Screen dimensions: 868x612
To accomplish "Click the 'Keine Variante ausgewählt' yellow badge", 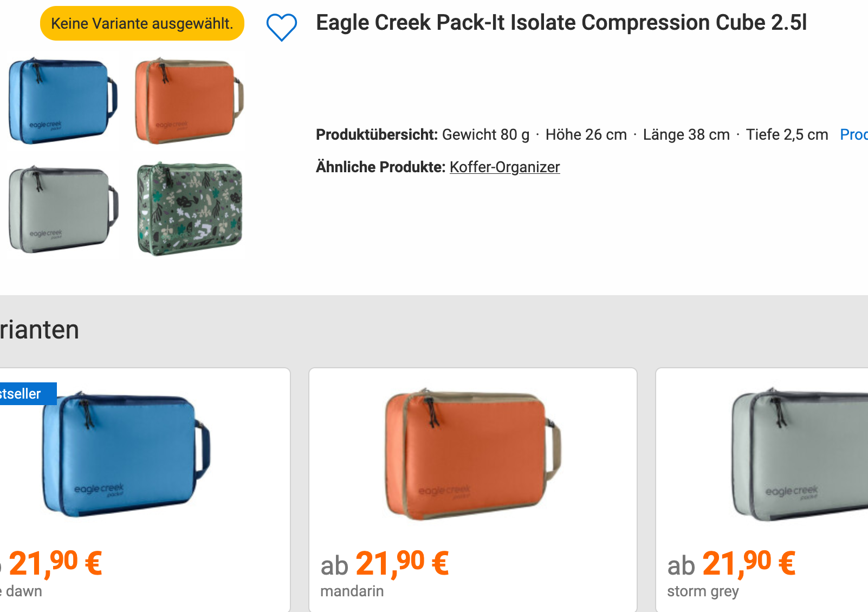I will pyautogui.click(x=142, y=23).
